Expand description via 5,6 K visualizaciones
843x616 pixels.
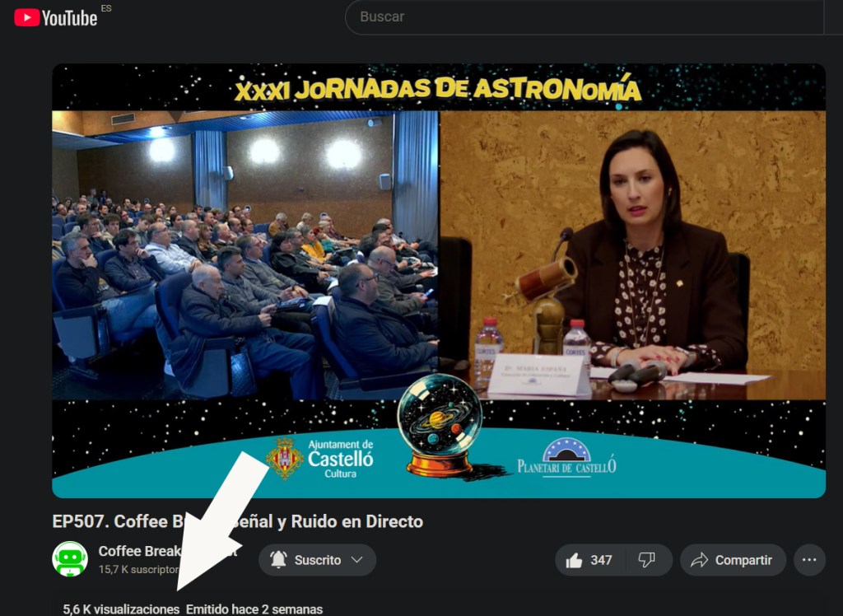(121, 609)
